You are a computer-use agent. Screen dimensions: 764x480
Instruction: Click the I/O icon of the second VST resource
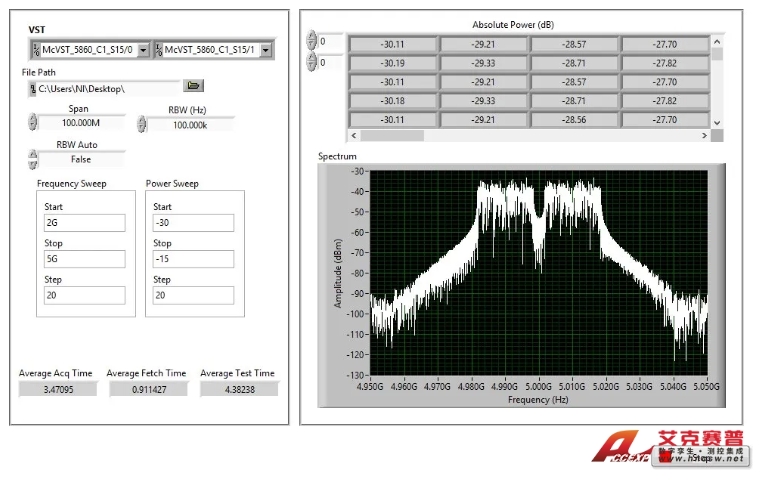point(160,50)
